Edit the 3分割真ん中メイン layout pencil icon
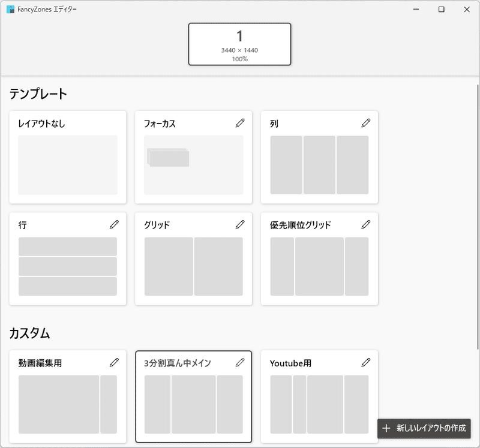 (x=240, y=363)
